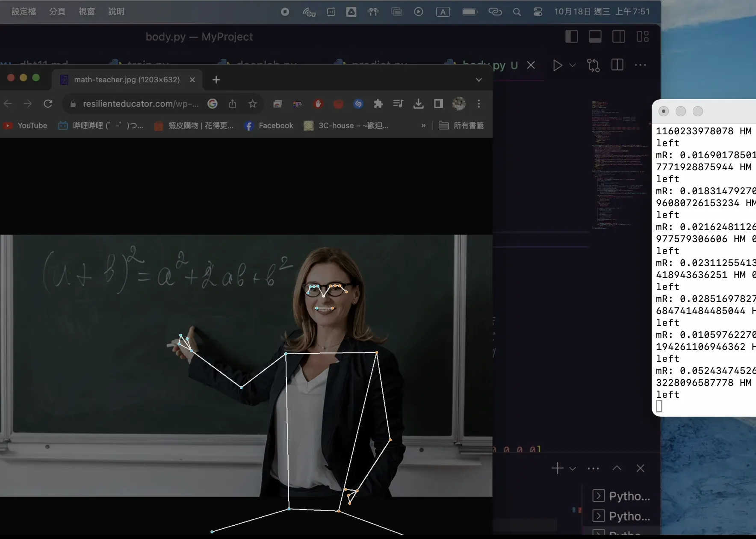Expand the run options dropdown arrow
756x539 pixels.
point(573,65)
